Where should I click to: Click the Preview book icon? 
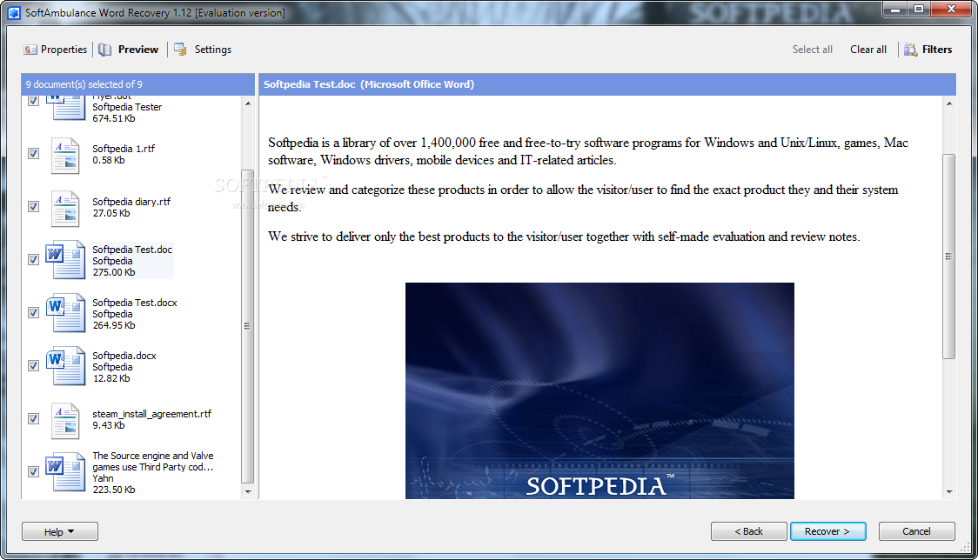(x=104, y=50)
